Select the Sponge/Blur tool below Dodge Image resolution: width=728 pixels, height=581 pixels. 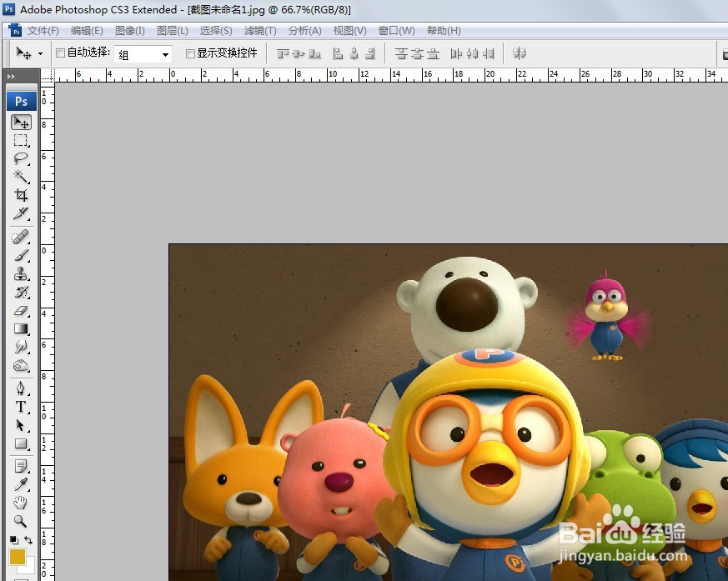point(22,366)
